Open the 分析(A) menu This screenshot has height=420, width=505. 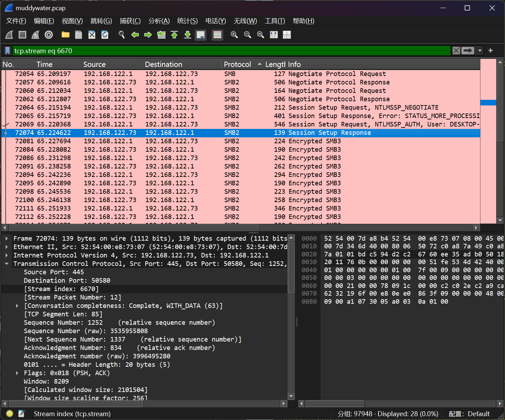pyautogui.click(x=159, y=21)
